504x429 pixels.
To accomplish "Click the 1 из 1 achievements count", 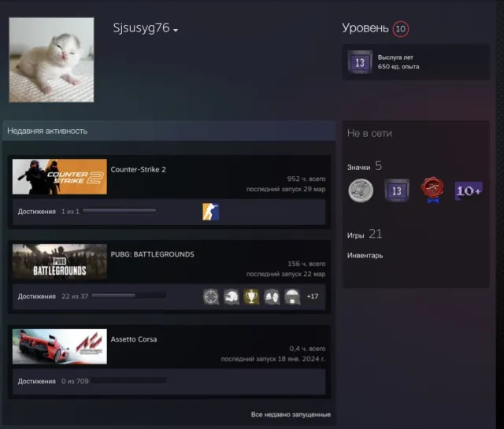I will pyautogui.click(x=70, y=212).
